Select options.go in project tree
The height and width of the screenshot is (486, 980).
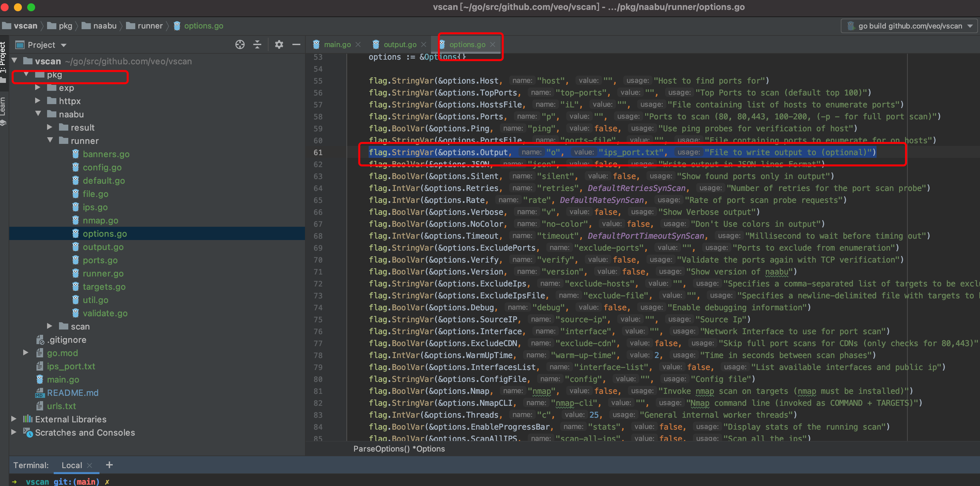click(105, 233)
